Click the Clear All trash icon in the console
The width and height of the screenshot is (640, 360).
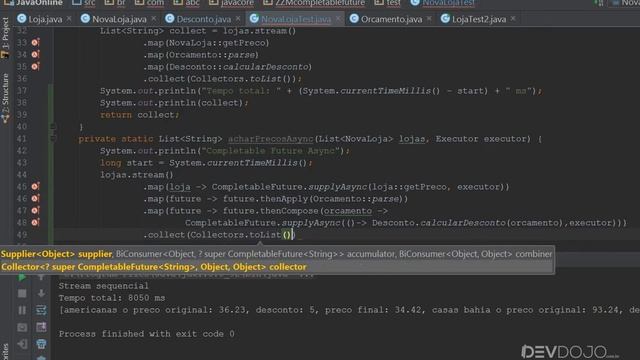tap(41, 344)
